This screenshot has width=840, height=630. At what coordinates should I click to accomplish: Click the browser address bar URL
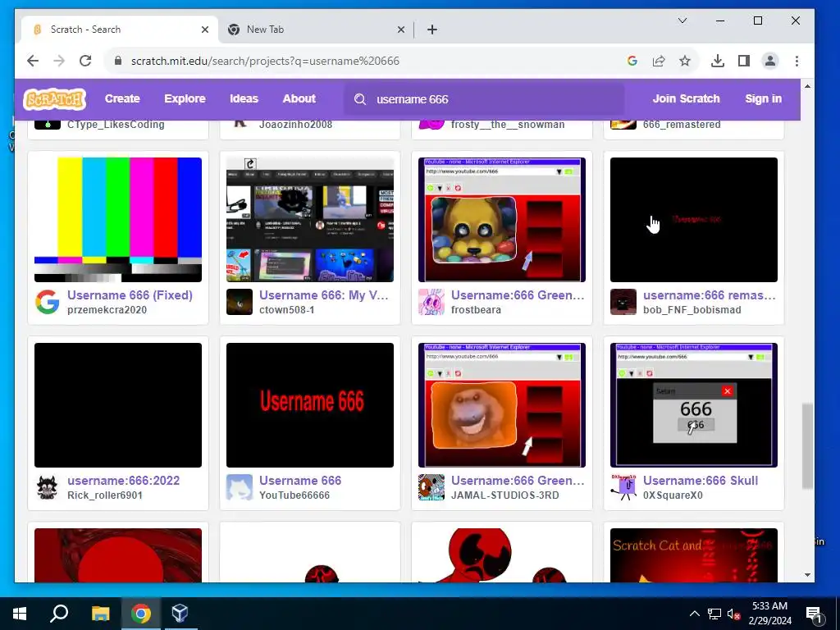265,61
